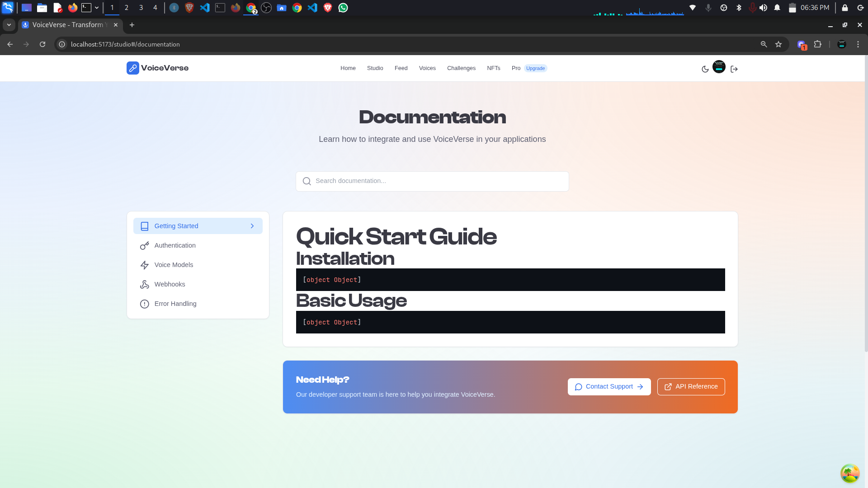Toggle dark mode moon icon
The width and height of the screenshot is (868, 488).
[x=705, y=69]
